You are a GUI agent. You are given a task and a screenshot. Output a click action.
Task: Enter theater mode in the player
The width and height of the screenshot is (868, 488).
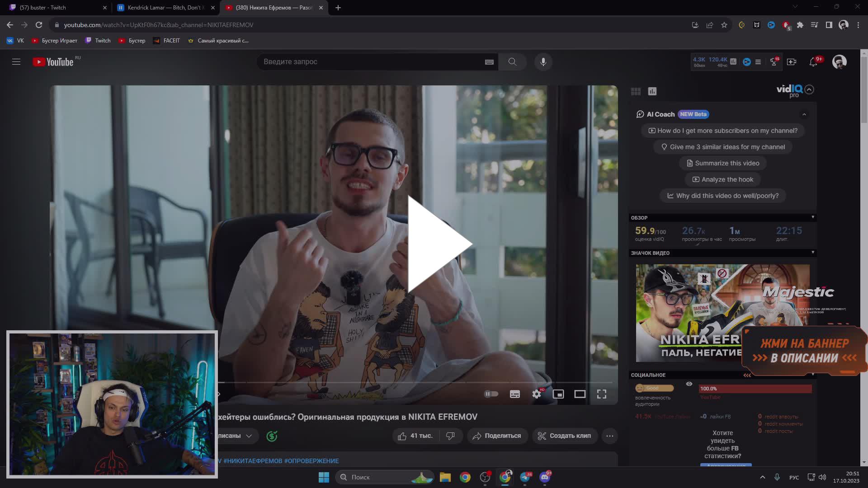(x=580, y=394)
